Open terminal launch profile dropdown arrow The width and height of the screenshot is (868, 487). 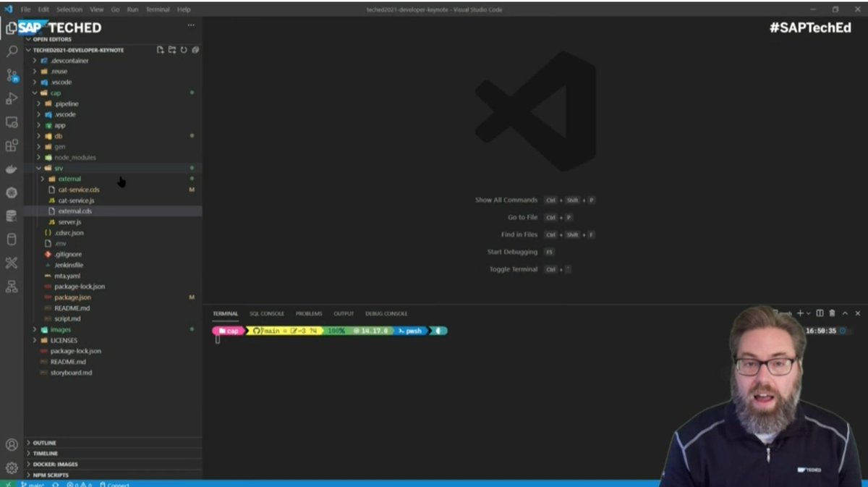pyautogui.click(x=809, y=313)
